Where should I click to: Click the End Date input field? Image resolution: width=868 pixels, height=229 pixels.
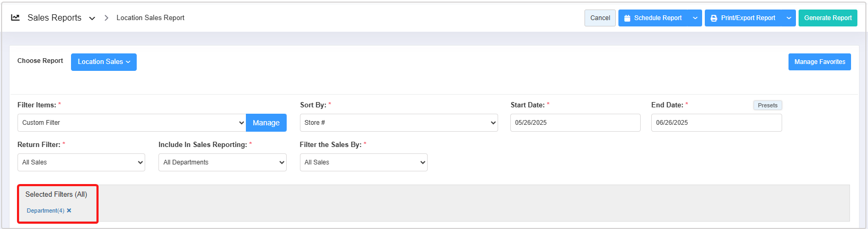[716, 123]
